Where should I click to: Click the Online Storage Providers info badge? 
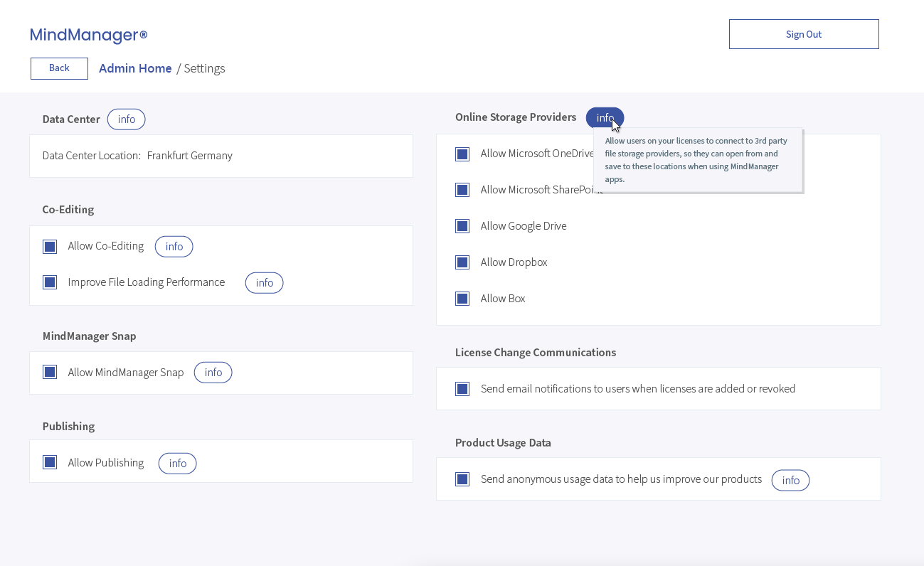click(x=604, y=118)
